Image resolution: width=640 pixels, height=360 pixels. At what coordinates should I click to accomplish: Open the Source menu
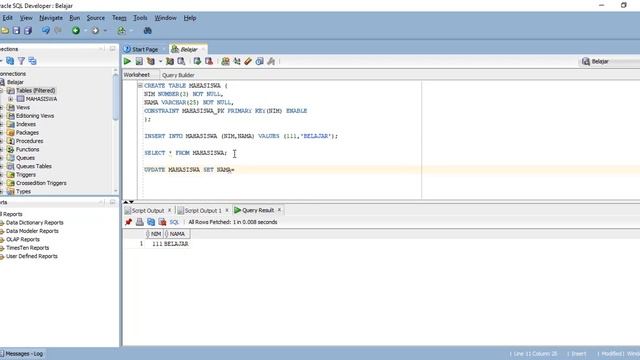point(96,18)
